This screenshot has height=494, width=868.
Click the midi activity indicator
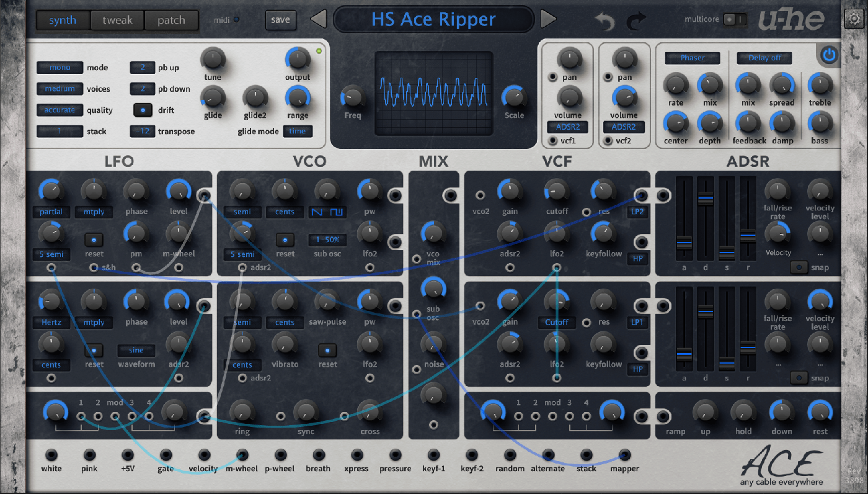pyautogui.click(x=236, y=20)
